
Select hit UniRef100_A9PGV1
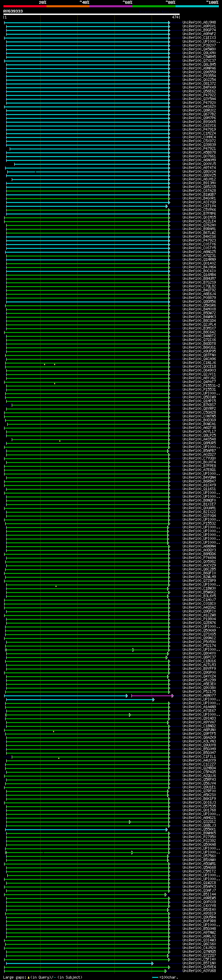(x=199, y=26)
